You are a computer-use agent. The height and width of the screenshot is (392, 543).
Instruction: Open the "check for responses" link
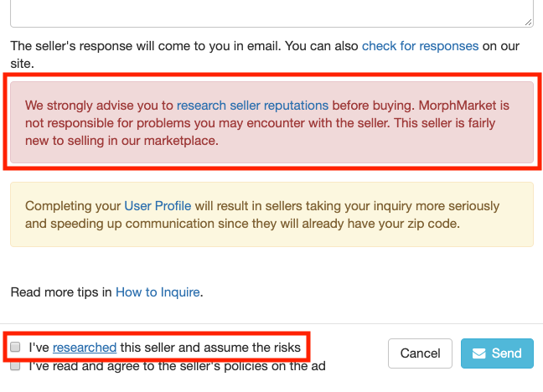pyautogui.click(x=420, y=46)
